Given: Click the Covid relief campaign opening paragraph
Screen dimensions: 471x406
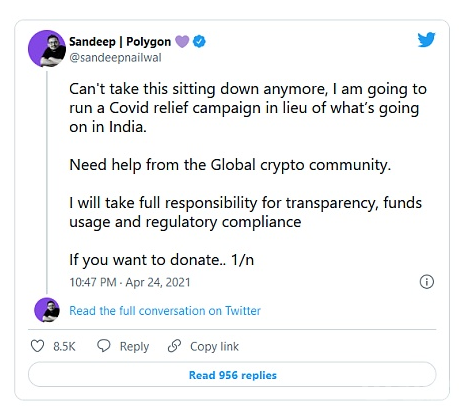Looking at the screenshot, I should [x=248, y=108].
